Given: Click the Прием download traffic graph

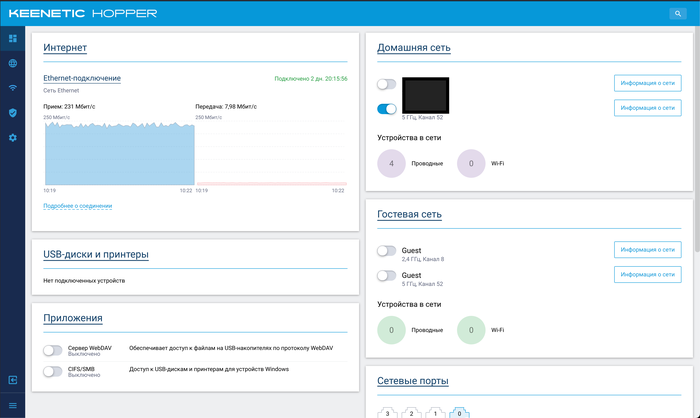Looking at the screenshot, I should click(x=120, y=153).
